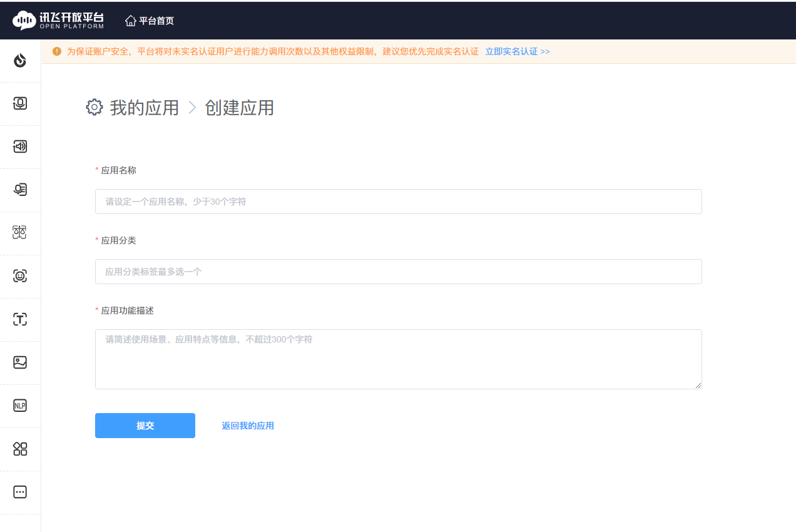Select the voice-to-text transcription sidebar icon
796x532 pixels.
[20, 190]
